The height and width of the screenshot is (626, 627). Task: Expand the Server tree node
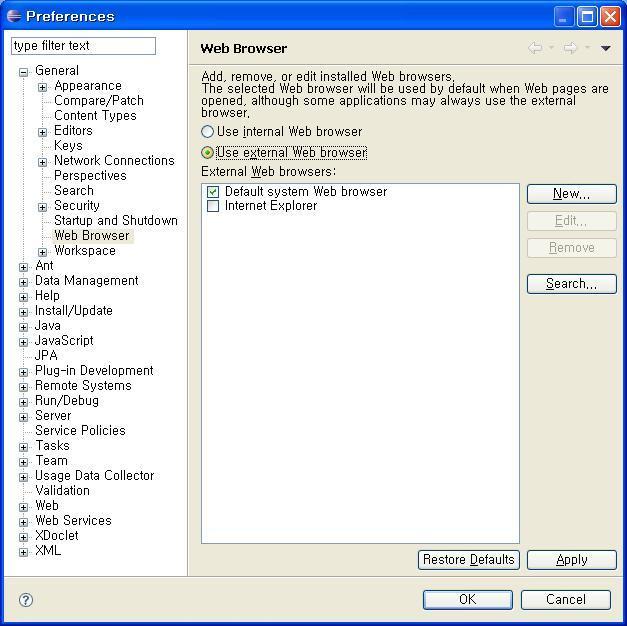(24, 417)
